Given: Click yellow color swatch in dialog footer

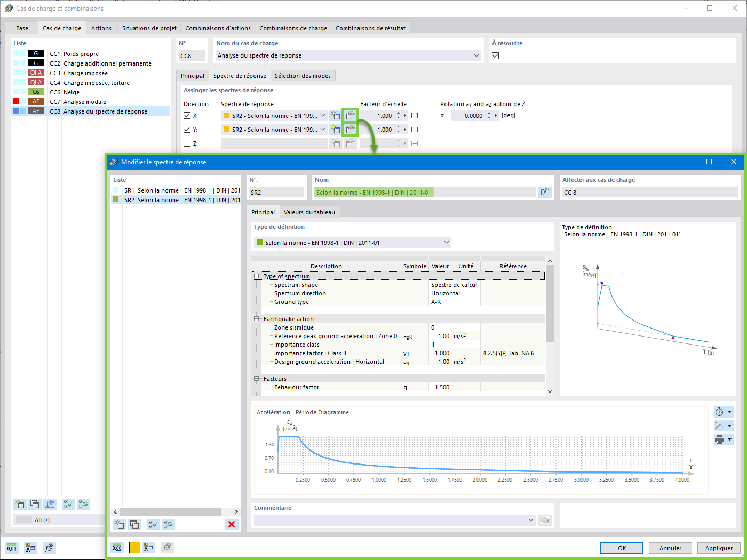Looking at the screenshot, I should tap(134, 547).
